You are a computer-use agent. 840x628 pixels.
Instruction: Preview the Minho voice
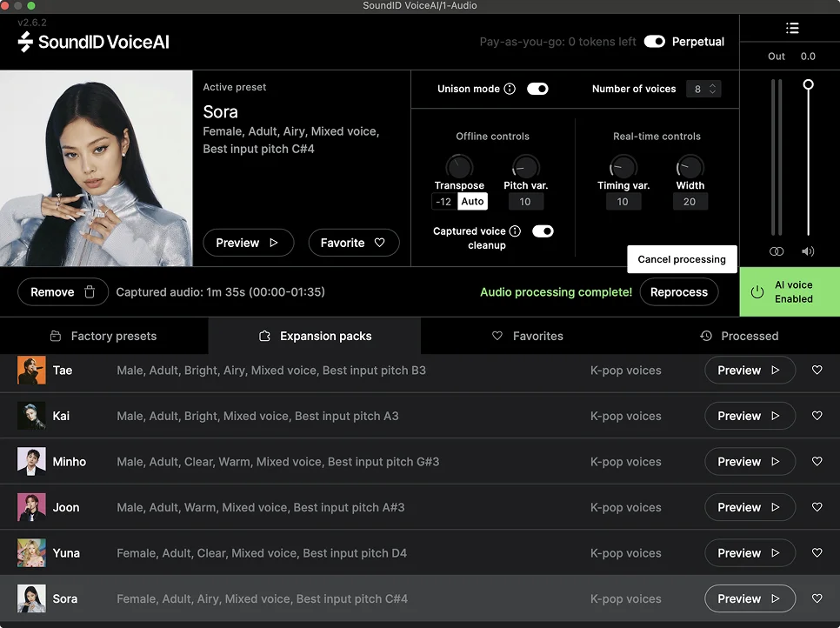(750, 461)
